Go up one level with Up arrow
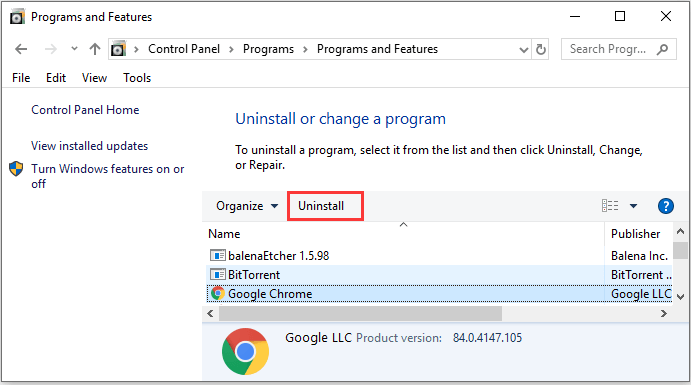Screen dimensions: 691x385 95,49
